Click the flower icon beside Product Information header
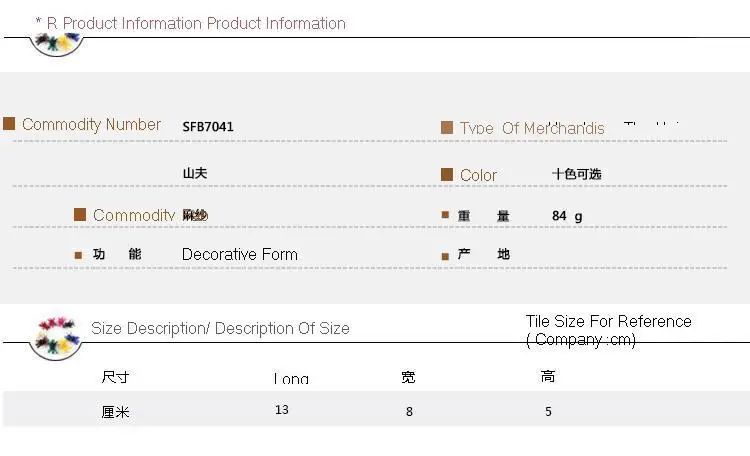 click(x=57, y=44)
